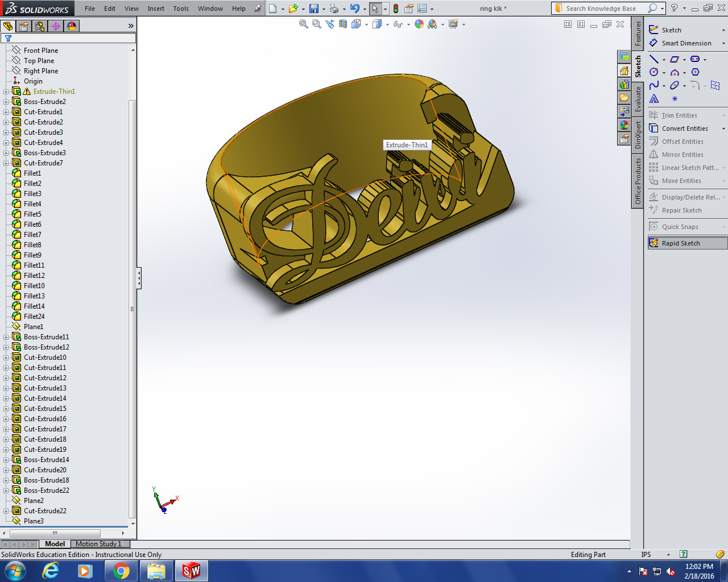The image size is (728, 582).
Task: Switch to the Evaluate tab
Action: click(638, 99)
